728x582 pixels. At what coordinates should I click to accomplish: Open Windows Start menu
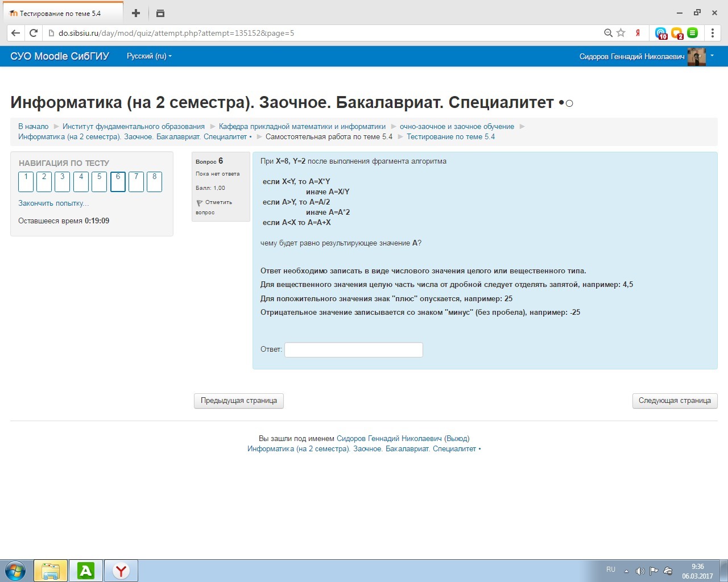[15, 571]
